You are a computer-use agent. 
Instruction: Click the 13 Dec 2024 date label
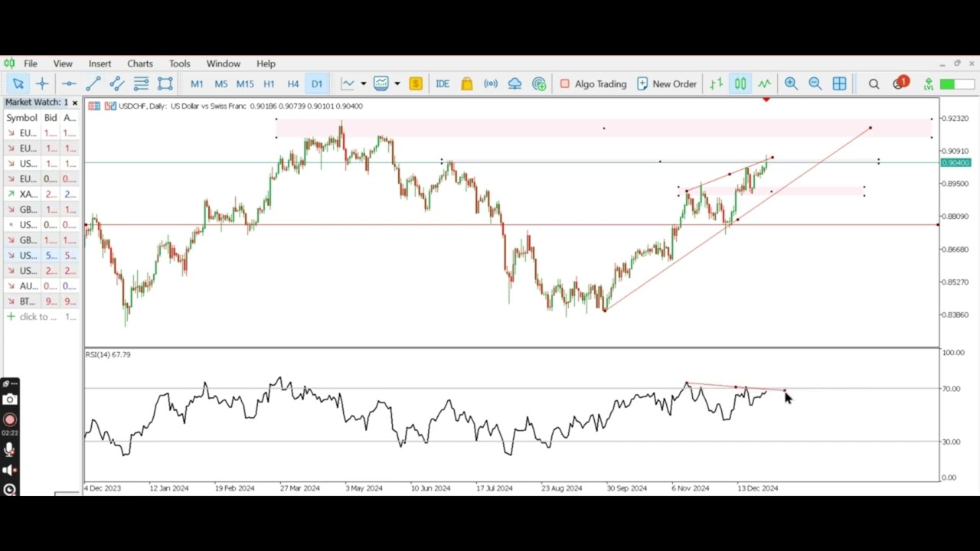point(757,488)
